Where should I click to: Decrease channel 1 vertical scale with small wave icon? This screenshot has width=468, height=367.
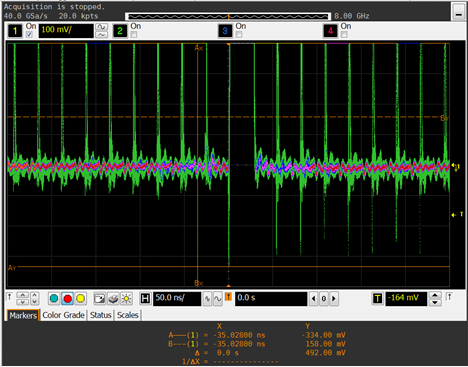(102, 35)
